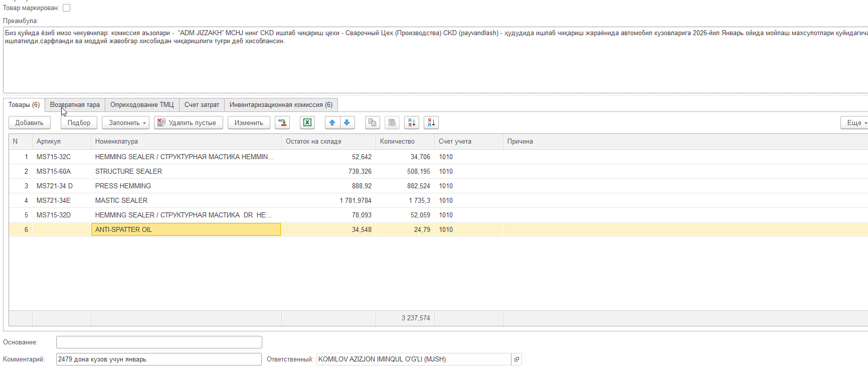Click quantity value '24,79'
Image resolution: width=868 pixels, height=367 pixels.
click(x=422, y=230)
